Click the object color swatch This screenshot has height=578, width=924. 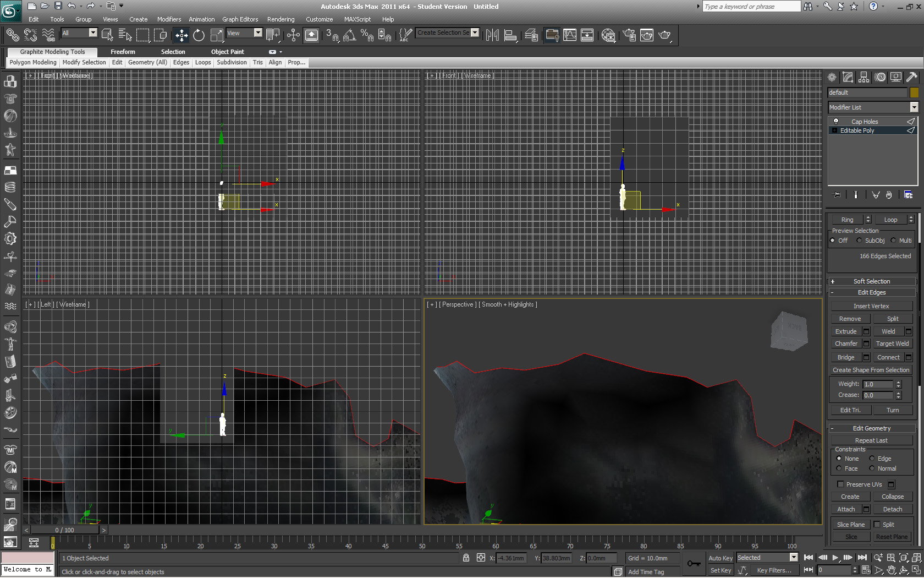914,92
